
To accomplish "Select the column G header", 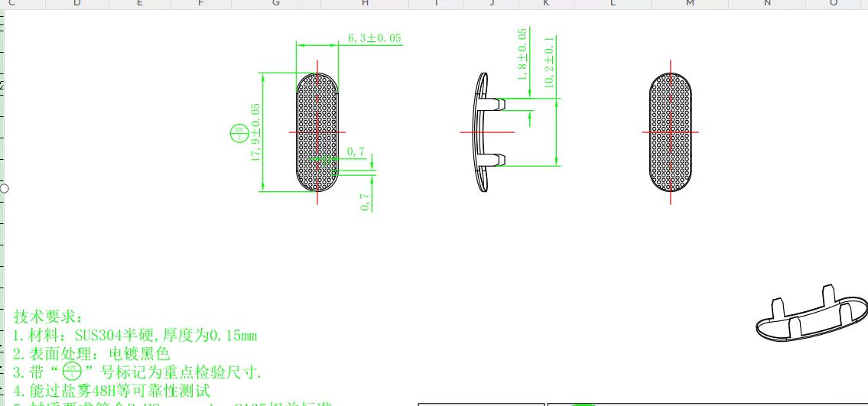I will click(275, 4).
